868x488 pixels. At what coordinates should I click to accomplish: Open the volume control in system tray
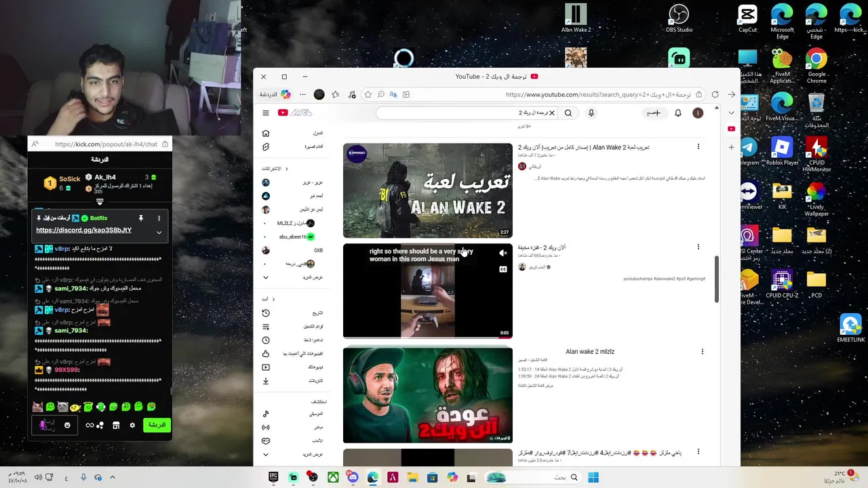[38, 478]
